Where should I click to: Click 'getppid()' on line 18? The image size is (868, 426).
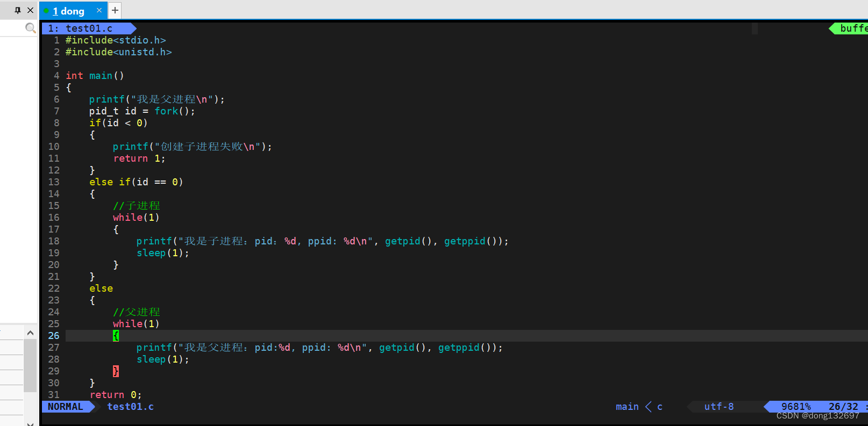(x=471, y=241)
